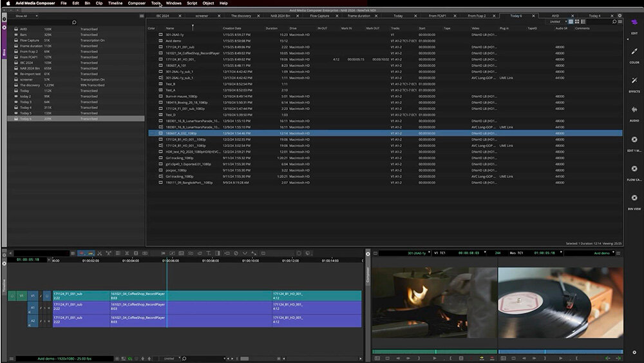This screenshot has width=644, height=363.
Task: Toggle the V1 record track selector
Action: (x=33, y=296)
